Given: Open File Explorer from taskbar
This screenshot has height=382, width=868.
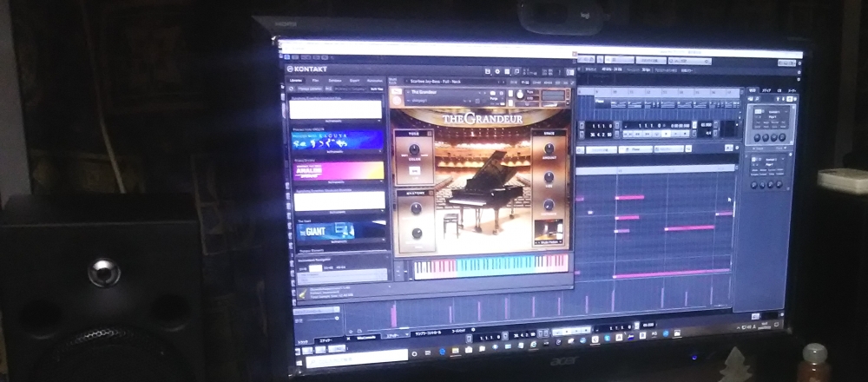Looking at the screenshot, I should [456, 351].
